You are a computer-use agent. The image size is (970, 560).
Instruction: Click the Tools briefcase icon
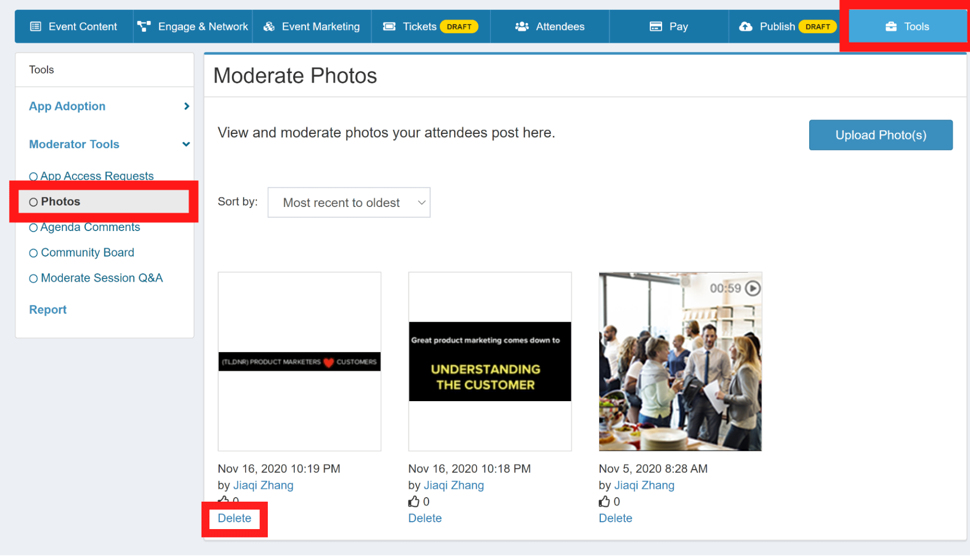(x=891, y=26)
